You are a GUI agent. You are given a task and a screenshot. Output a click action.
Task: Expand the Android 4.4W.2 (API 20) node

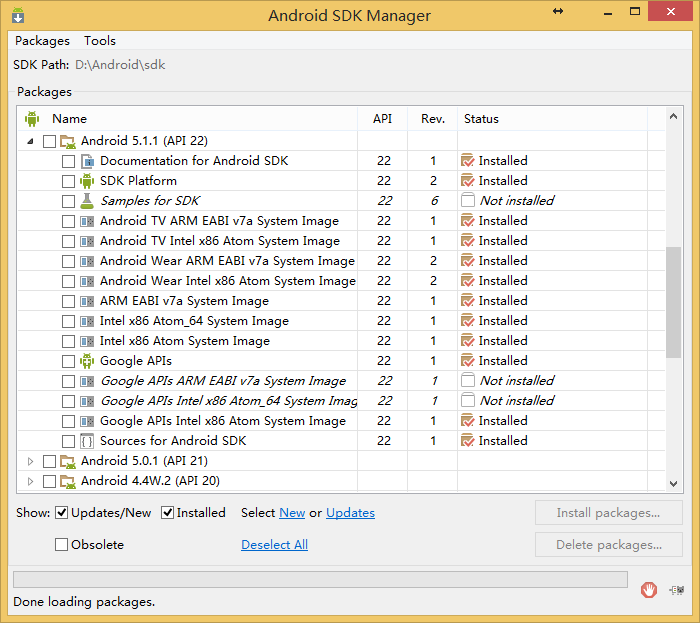[x=30, y=482]
